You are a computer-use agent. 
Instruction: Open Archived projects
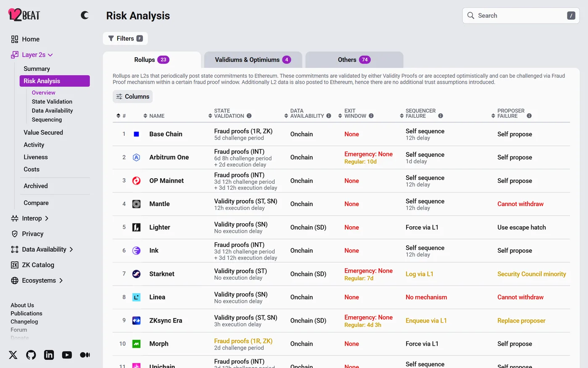36,186
